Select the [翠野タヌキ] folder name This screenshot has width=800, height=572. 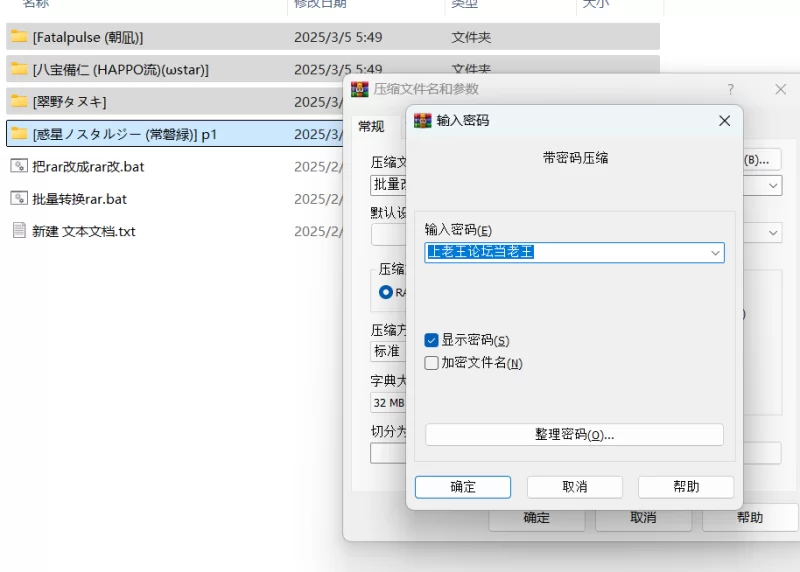(x=69, y=102)
